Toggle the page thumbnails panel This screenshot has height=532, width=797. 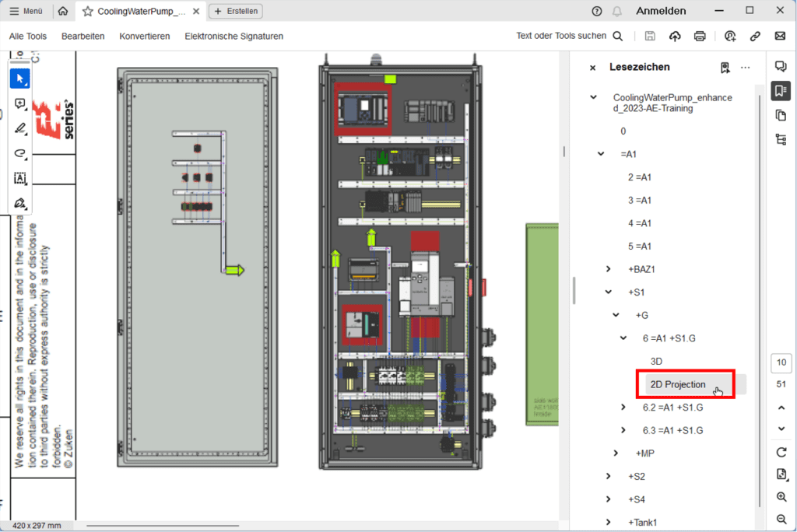781,115
